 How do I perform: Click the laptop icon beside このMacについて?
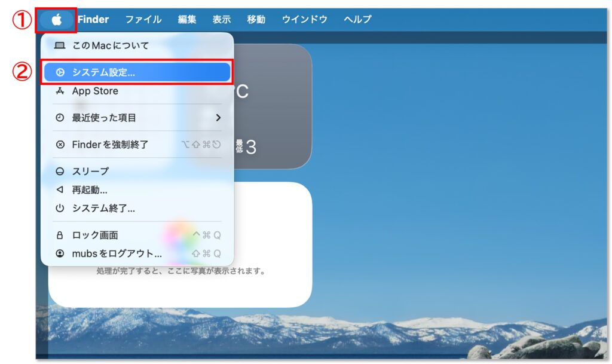click(x=60, y=45)
